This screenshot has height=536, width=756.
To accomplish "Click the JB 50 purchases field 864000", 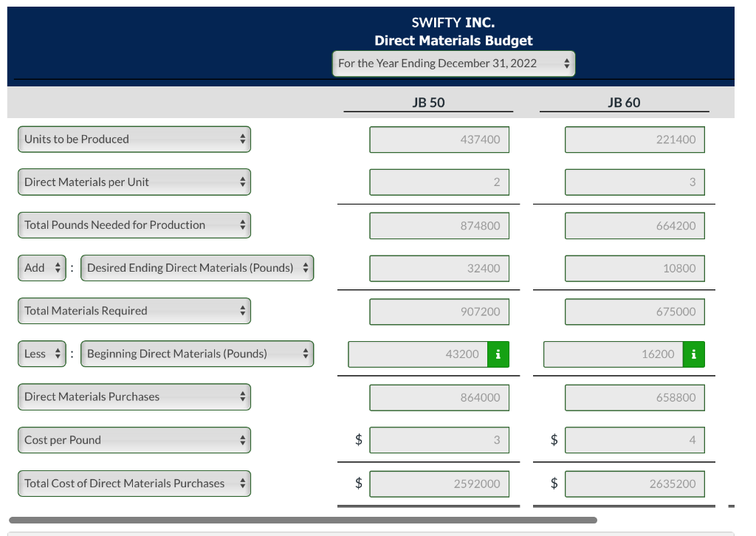I will click(x=439, y=398).
